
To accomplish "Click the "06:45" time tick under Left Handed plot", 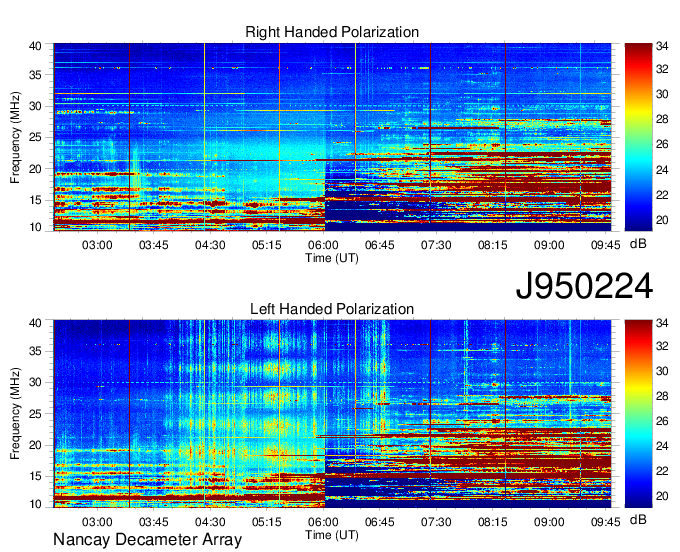I will 379,522.
